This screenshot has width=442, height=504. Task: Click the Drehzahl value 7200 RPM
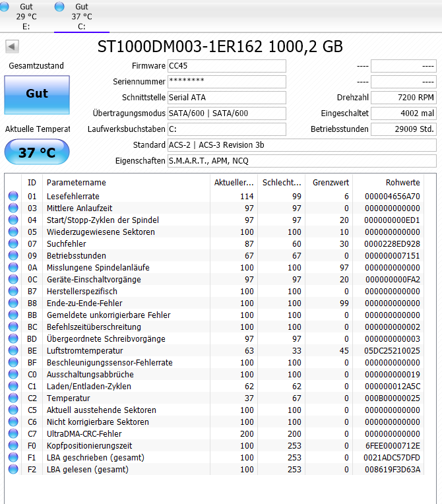click(404, 98)
